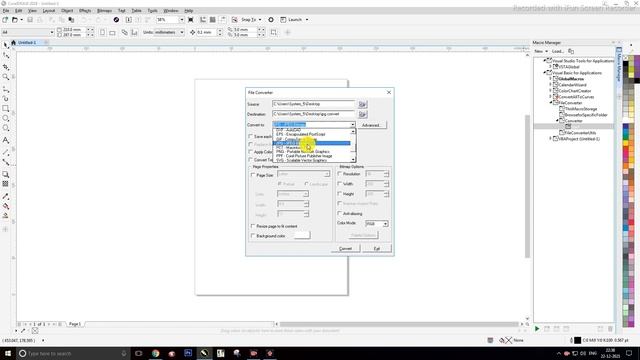This screenshot has width=640, height=360.
Task: Select the Shape tool
Action: (6, 55)
